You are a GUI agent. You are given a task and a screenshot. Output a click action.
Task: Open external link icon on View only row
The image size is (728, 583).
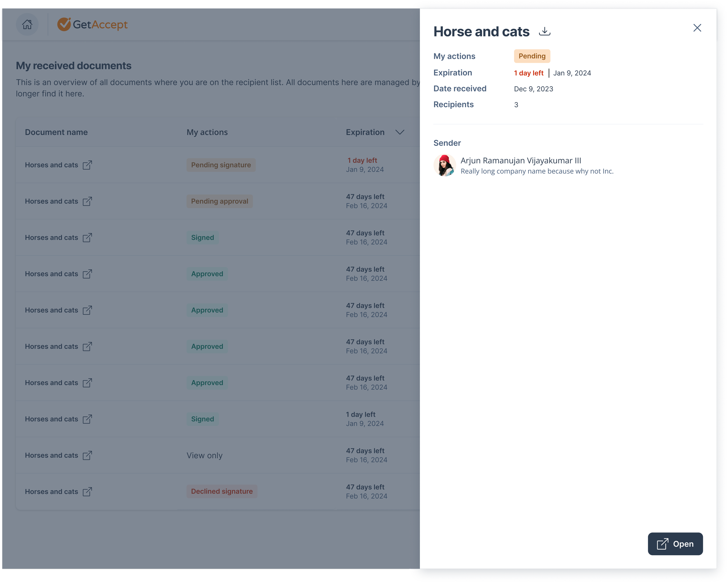pyautogui.click(x=87, y=456)
